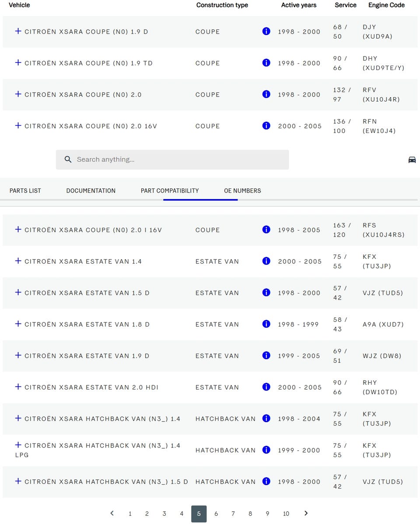Expand Xsara Estate Van 1.8 D row
Image resolution: width=420 pixels, height=524 pixels.
[x=18, y=324]
